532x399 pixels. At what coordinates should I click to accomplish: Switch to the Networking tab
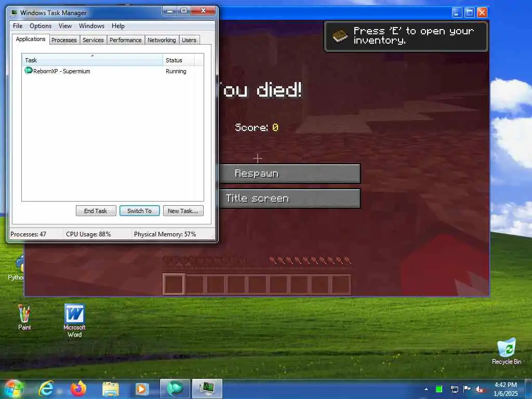(x=162, y=40)
